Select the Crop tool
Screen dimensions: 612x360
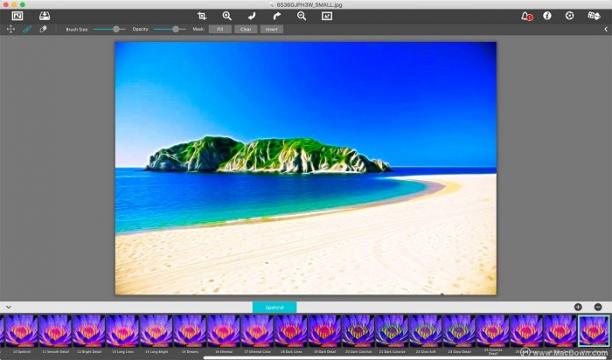[x=202, y=16]
